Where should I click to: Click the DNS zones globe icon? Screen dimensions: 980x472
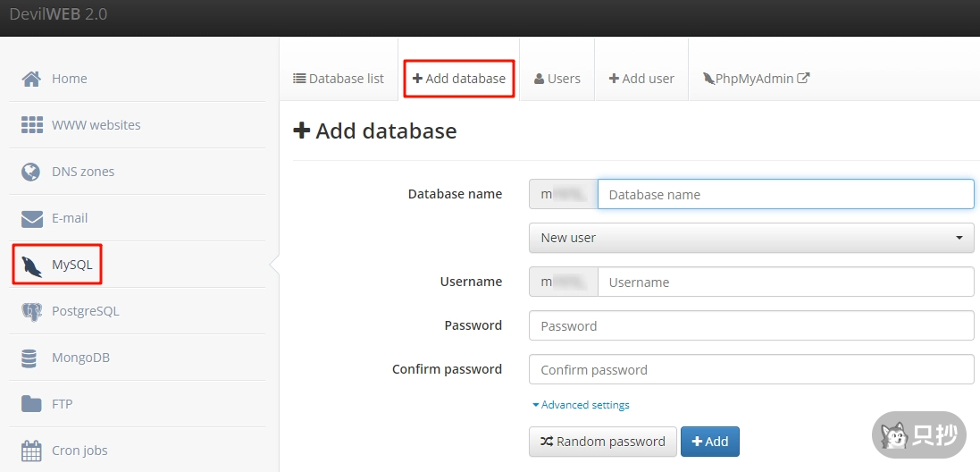tap(31, 172)
